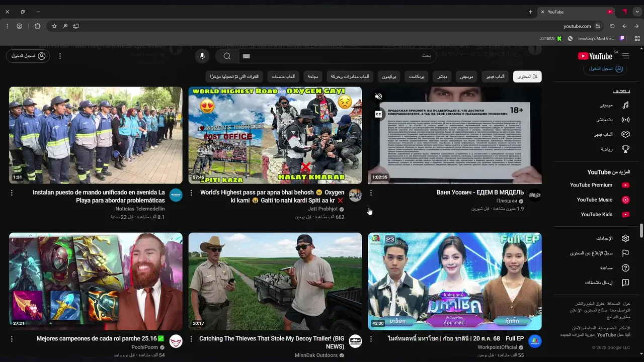Select the بوكيمون filter chip
Viewport: 644px width, 362px height.
pos(389,76)
